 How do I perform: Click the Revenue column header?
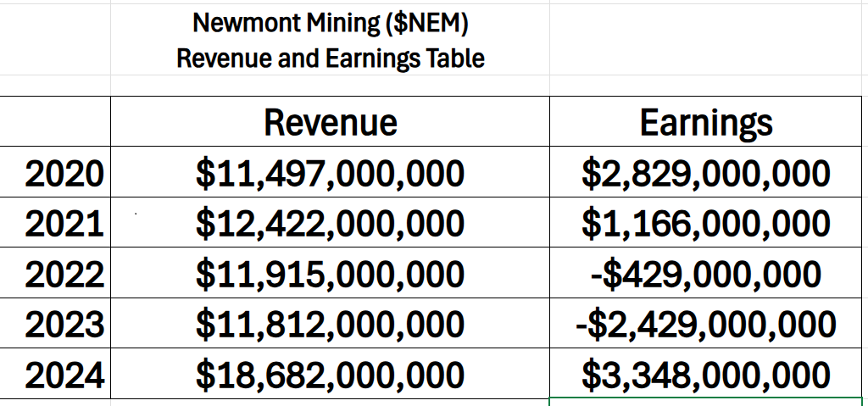point(330,121)
